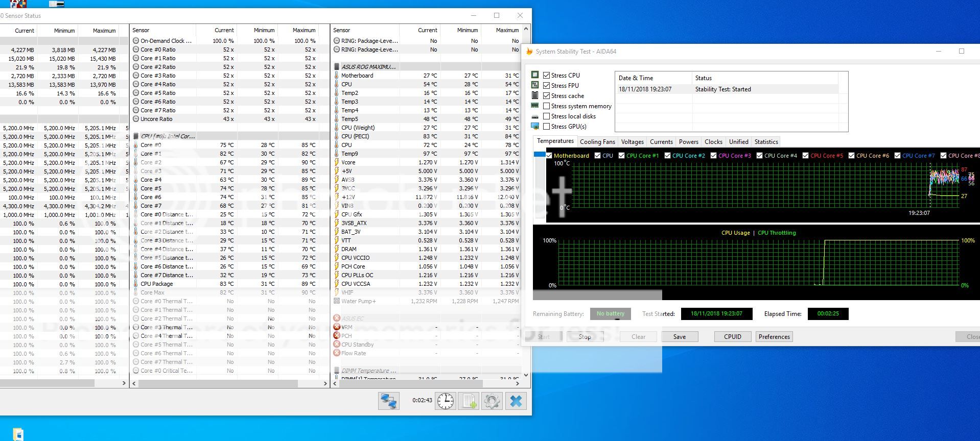The height and width of the screenshot is (441, 980).
Task: Click the drive icon beside Stress local disks
Action: pyautogui.click(x=535, y=116)
